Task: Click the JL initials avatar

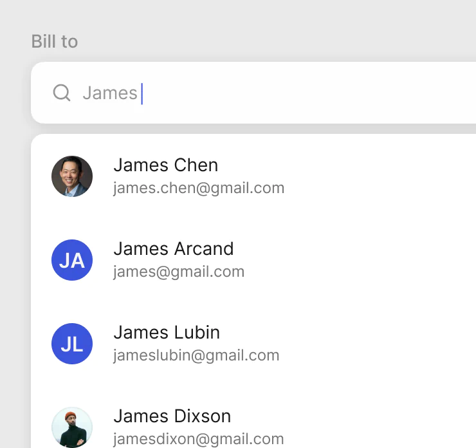Action: coord(72,344)
